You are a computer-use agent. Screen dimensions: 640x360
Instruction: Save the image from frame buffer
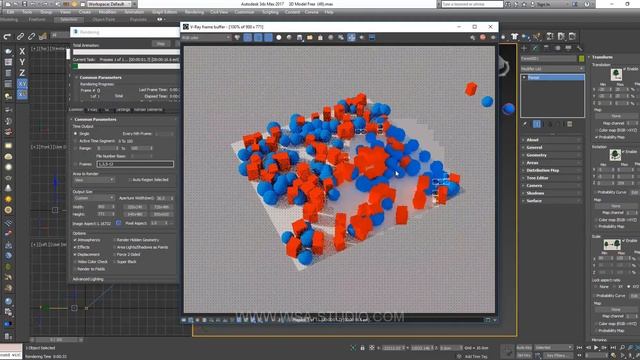(x=300, y=38)
